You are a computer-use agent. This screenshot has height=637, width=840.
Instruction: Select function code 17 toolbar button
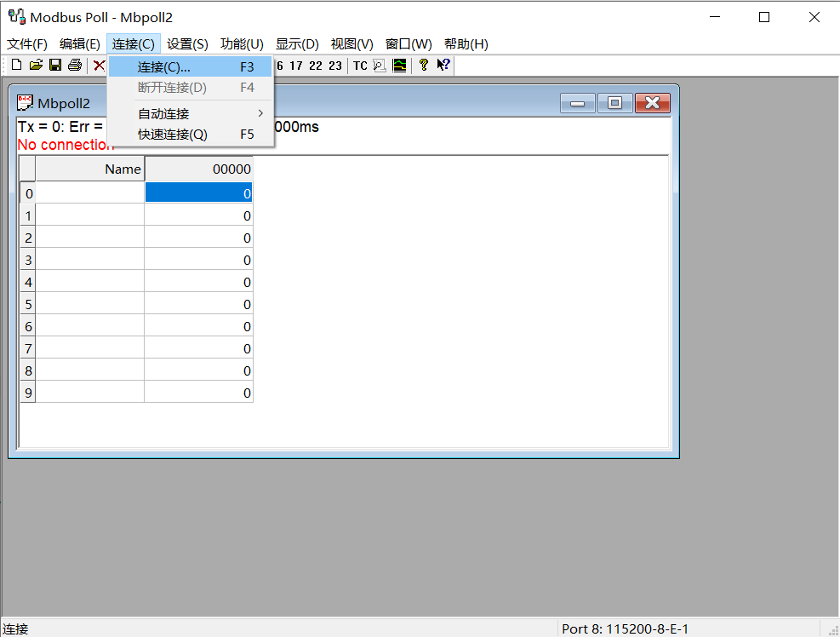coord(298,65)
